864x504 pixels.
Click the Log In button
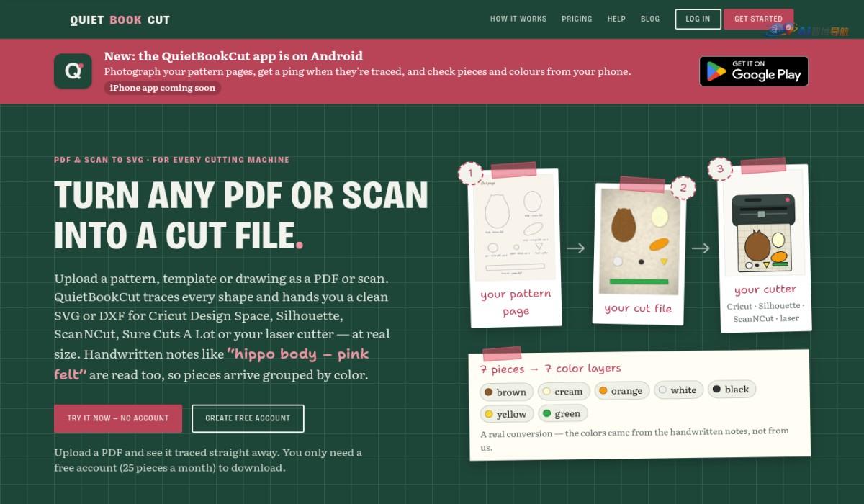(698, 19)
